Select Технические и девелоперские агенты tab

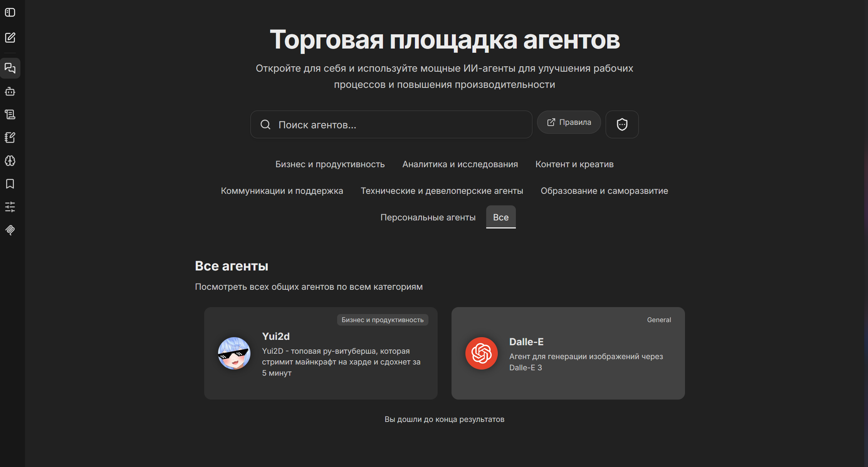(442, 191)
